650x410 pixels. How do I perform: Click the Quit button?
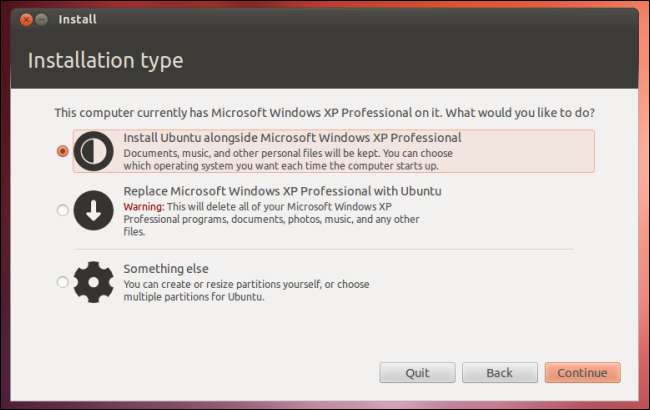point(417,373)
